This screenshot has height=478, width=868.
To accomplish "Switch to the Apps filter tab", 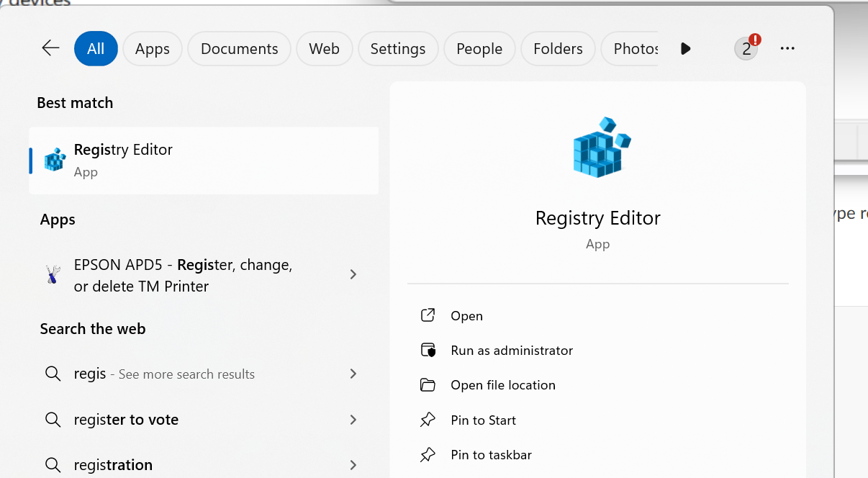I will 153,48.
